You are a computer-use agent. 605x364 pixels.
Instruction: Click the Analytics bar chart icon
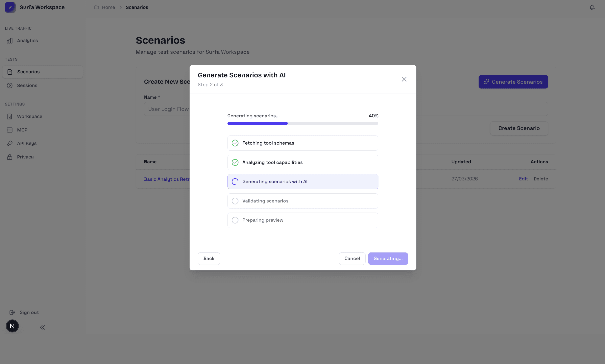tap(9, 41)
